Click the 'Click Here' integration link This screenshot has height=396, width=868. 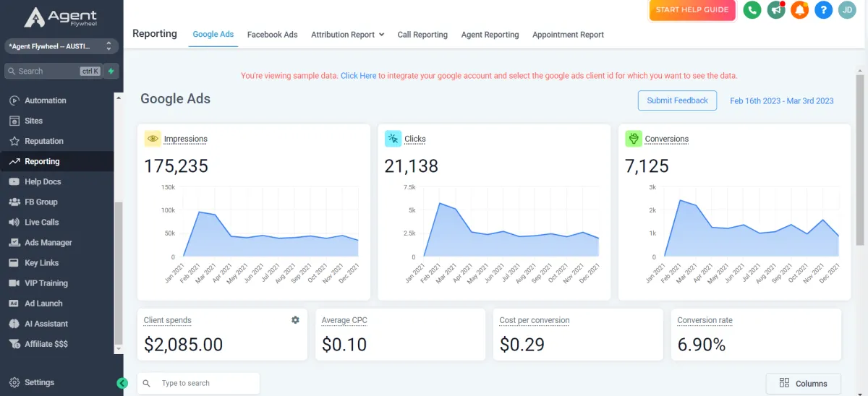[359, 76]
